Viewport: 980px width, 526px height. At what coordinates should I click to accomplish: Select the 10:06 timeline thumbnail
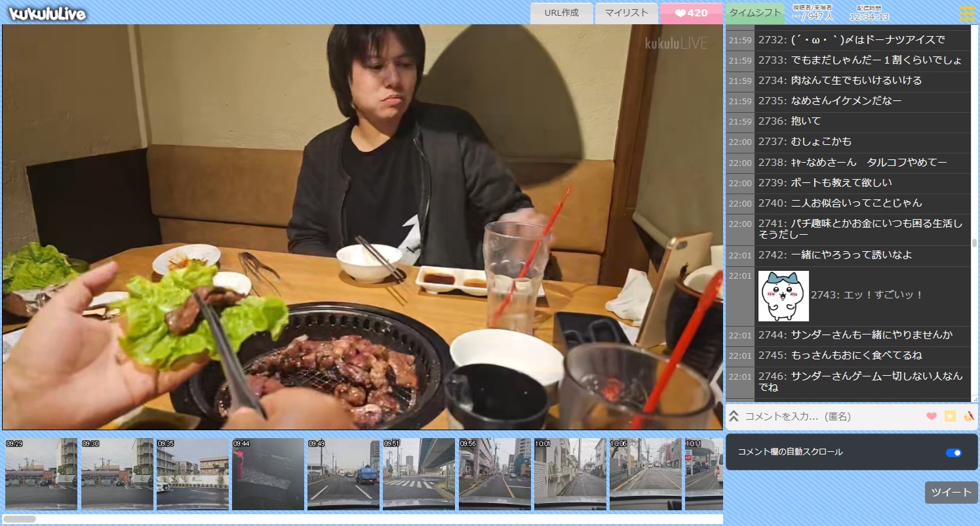[646, 474]
